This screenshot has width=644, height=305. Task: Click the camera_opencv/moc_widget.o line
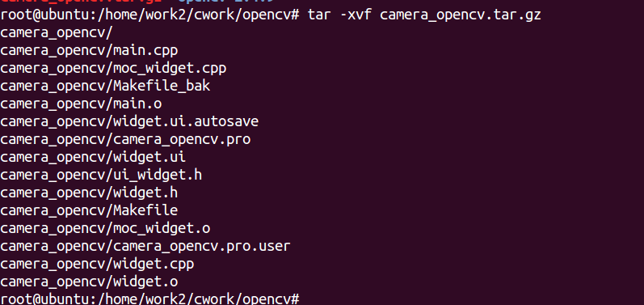coord(105,228)
